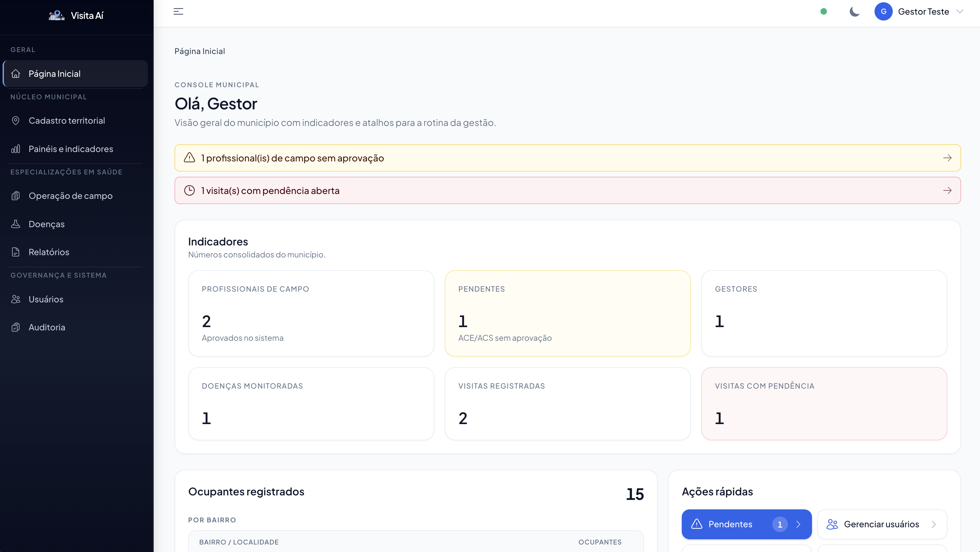Navigate to Usuários in the sidebar
This screenshot has height=552, width=980.
46,299
